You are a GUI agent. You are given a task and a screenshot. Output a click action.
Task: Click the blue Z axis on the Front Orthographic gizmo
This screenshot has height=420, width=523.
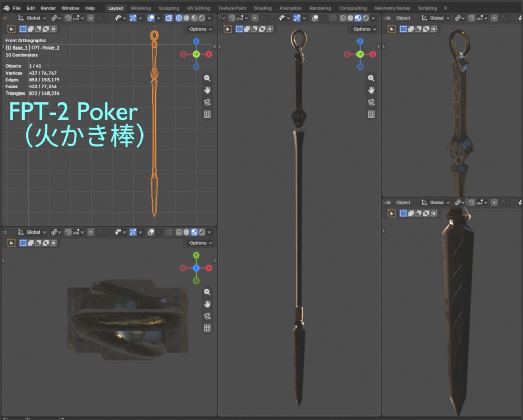pos(196,41)
